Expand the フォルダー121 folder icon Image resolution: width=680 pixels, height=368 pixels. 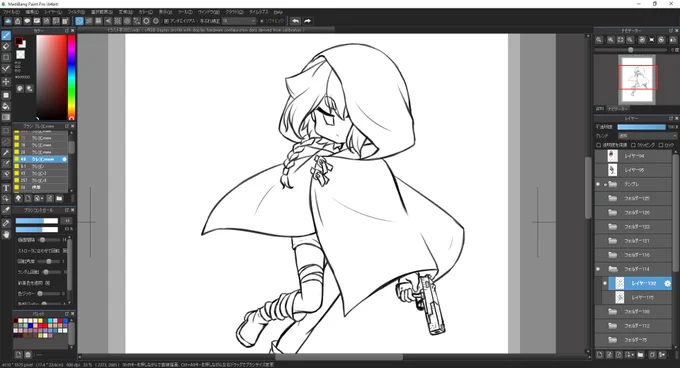(612, 241)
